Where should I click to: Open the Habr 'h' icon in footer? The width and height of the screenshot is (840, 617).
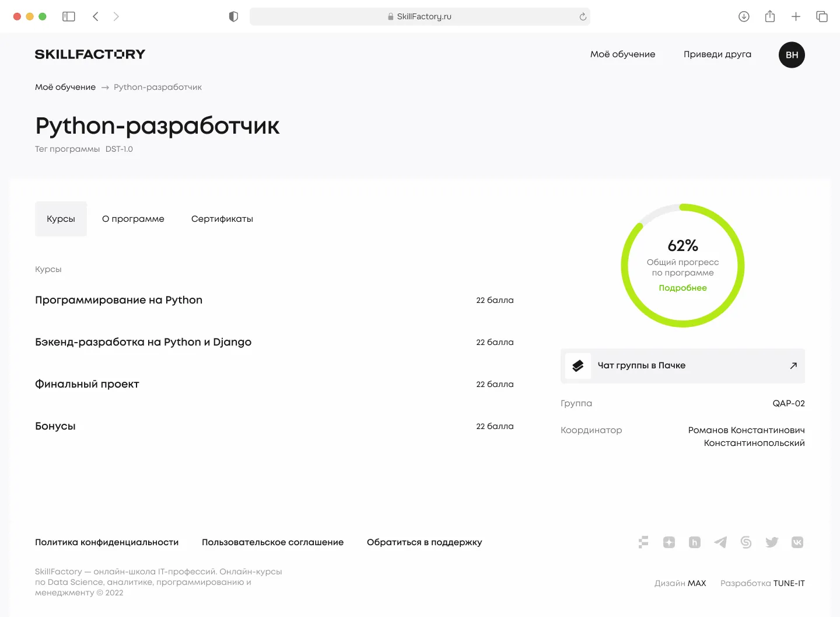[695, 542]
